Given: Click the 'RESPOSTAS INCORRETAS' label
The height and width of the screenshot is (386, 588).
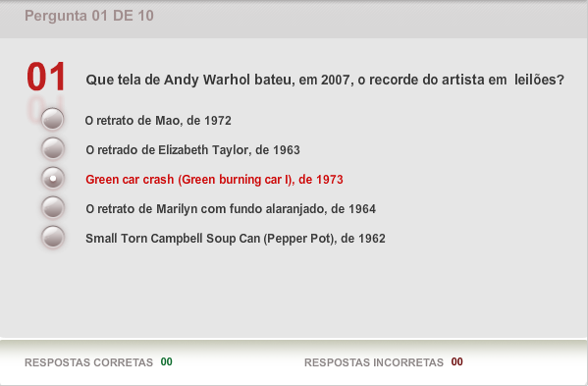Looking at the screenshot, I should click(374, 362).
